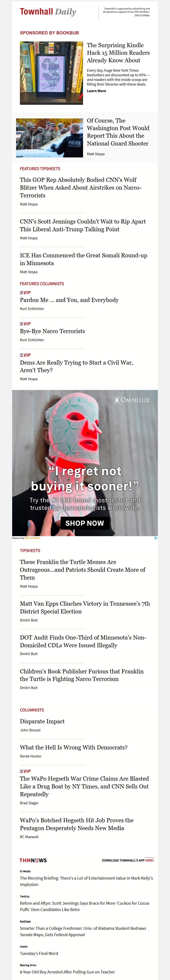This screenshot has width=170, height=980.
Task: Click the SHOP NOW button
Action: (85, 523)
